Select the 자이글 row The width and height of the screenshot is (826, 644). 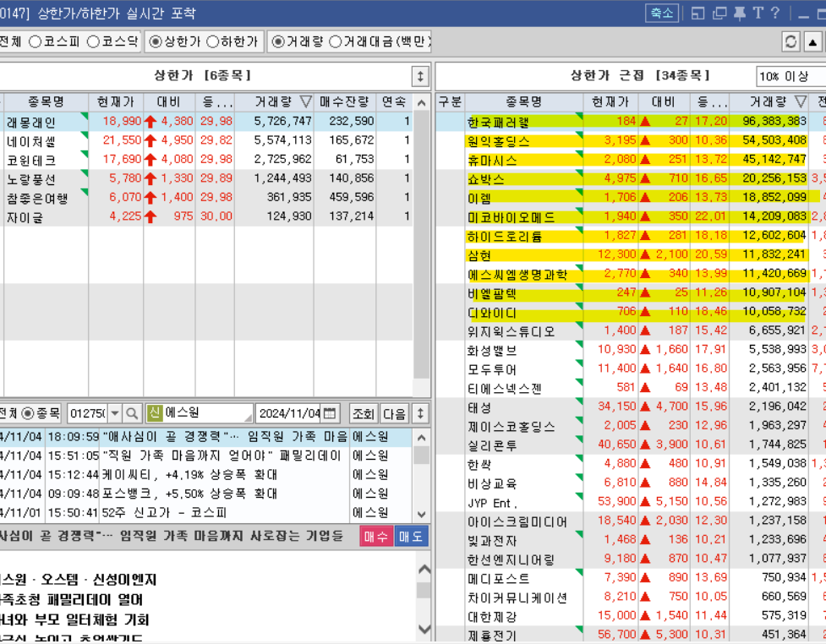click(x=206, y=216)
